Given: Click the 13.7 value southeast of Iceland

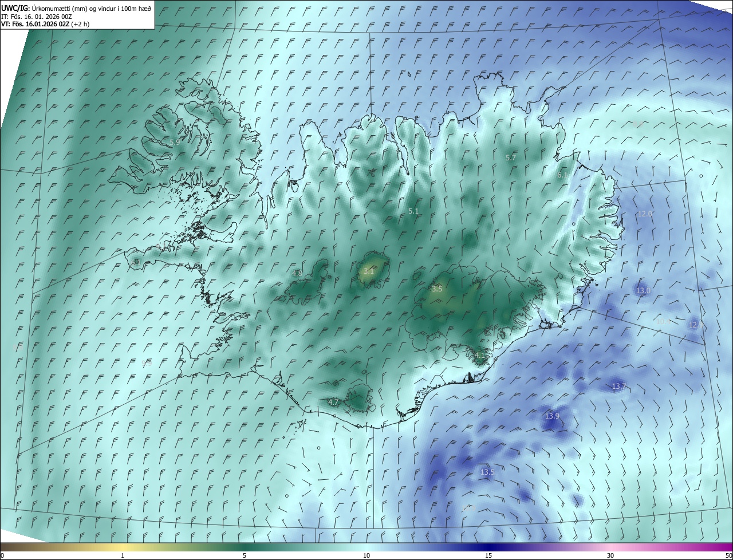Looking at the screenshot, I should (x=618, y=387).
